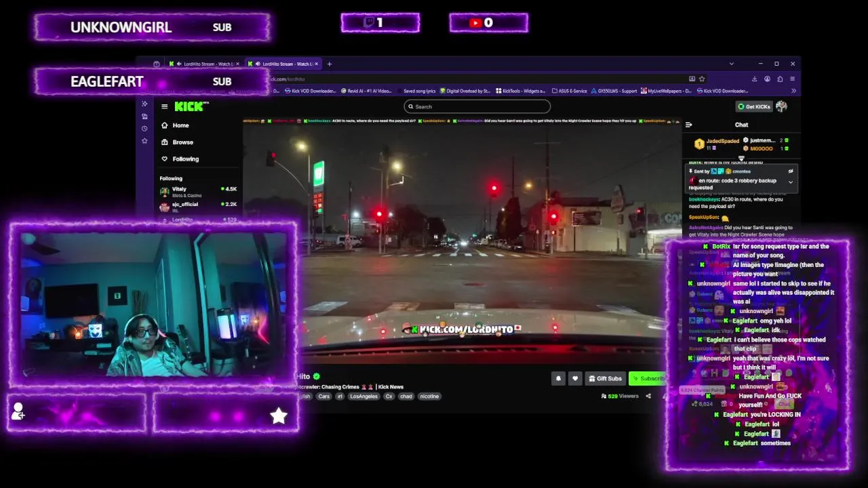Screen dimensions: 868x488
Task: Select the LosAngeles tag
Action: [364, 396]
